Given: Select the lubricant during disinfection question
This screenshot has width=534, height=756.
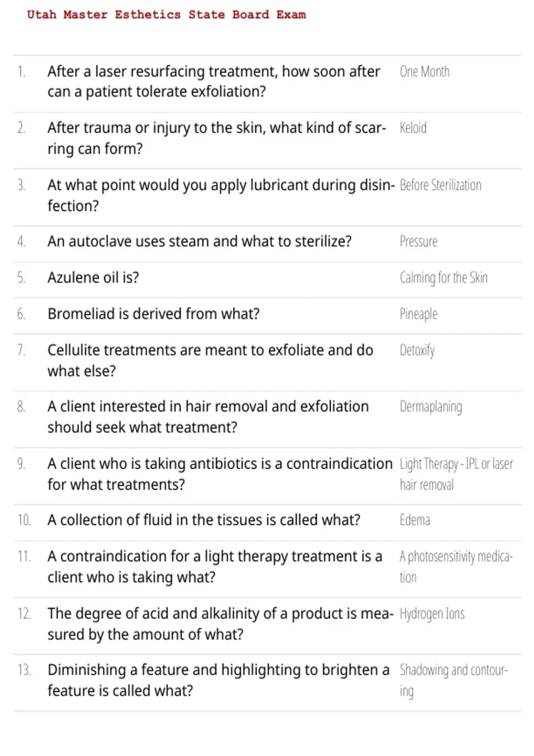Looking at the screenshot, I should click(x=221, y=195).
